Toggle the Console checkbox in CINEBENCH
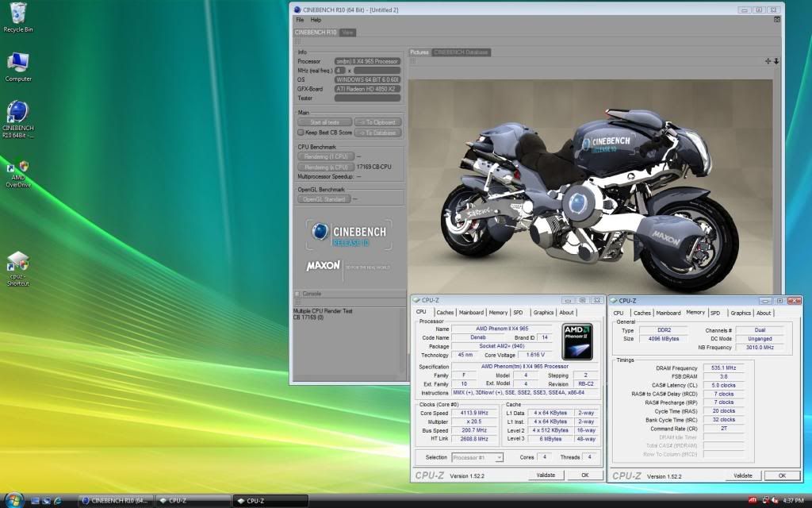This screenshot has height=508, width=812. pos(297,294)
